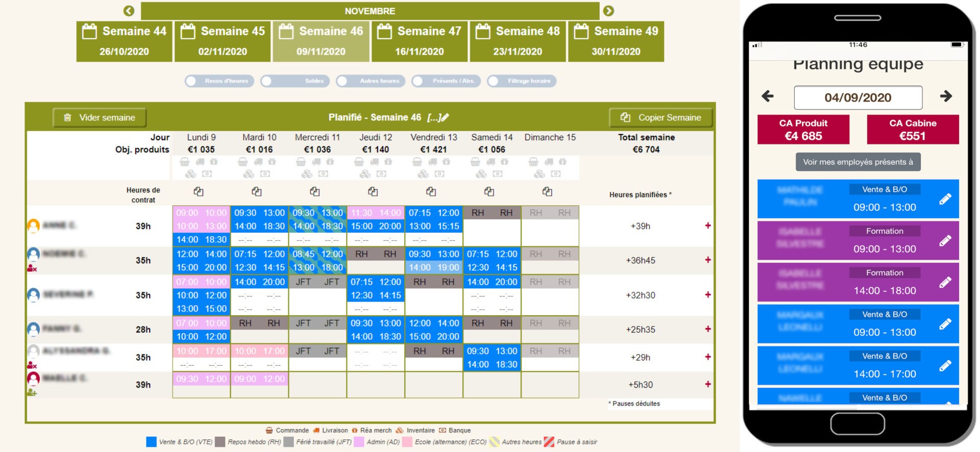Edit the Planifié - Semaine 46 title pencil
The width and height of the screenshot is (980, 452).
point(445,117)
